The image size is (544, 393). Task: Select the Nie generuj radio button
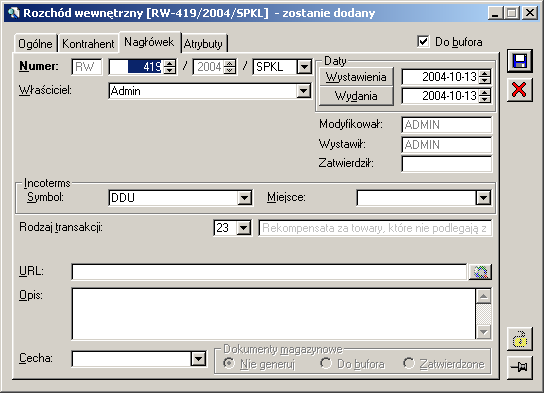[229, 363]
